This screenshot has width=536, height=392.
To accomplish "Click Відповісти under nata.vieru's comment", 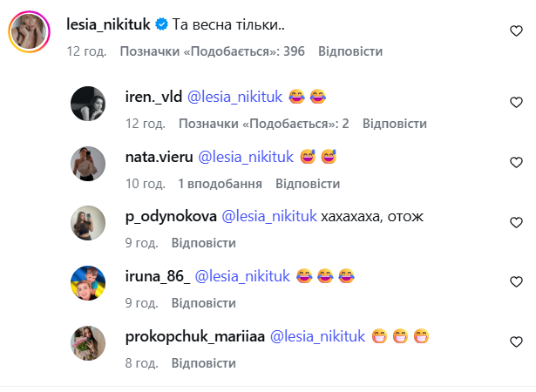I will [308, 184].
